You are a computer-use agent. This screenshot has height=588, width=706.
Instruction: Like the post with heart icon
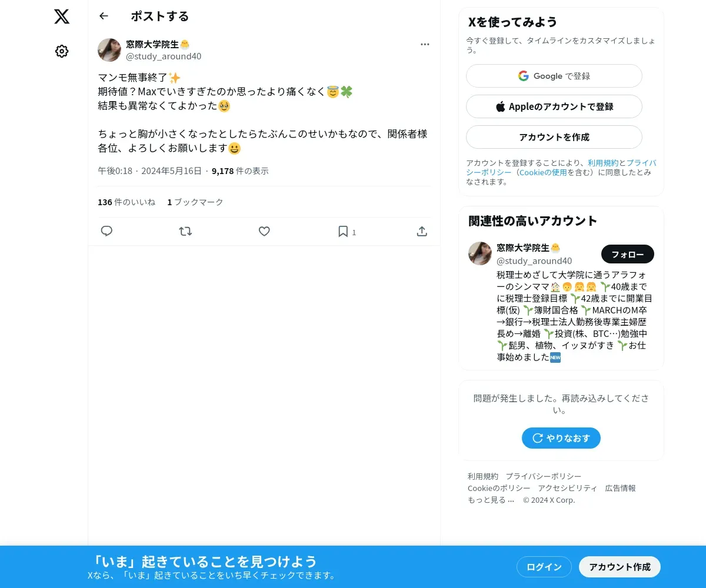click(264, 231)
